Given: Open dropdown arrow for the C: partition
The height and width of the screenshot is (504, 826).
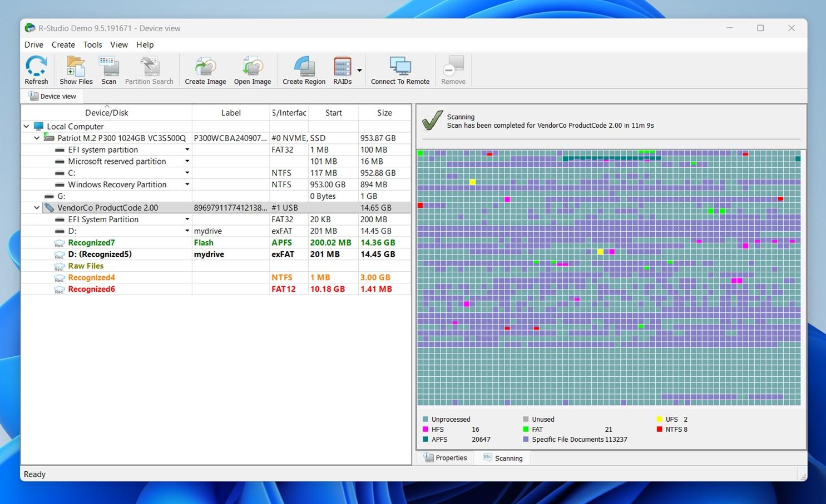Looking at the screenshot, I should click(x=187, y=173).
